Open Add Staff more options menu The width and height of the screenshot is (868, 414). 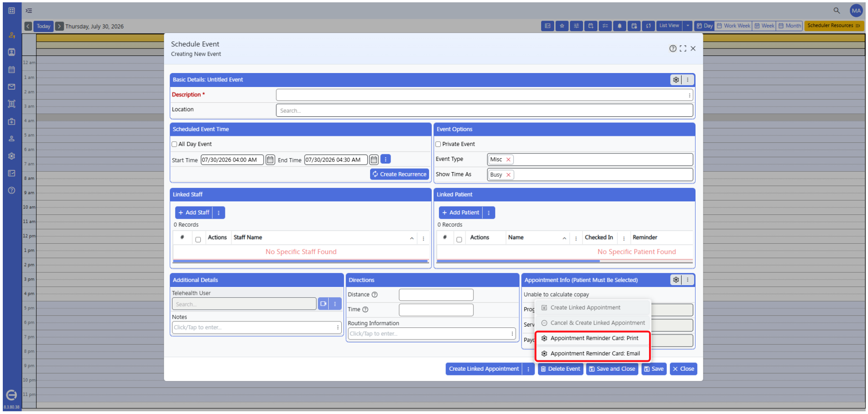click(219, 213)
